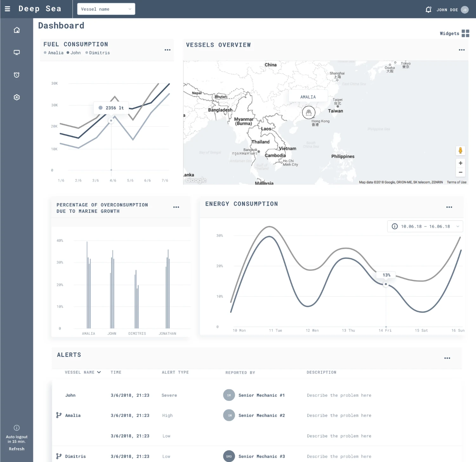Click the High alert type cell
This screenshot has width=476, height=462.
pyautogui.click(x=167, y=415)
